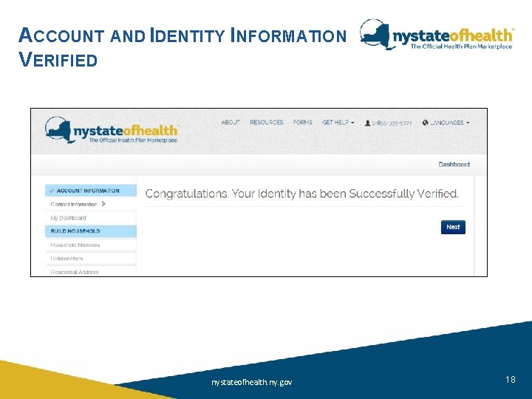Click the NY State of Health page logo
The width and height of the screenshot is (532, 399).
coord(112,130)
